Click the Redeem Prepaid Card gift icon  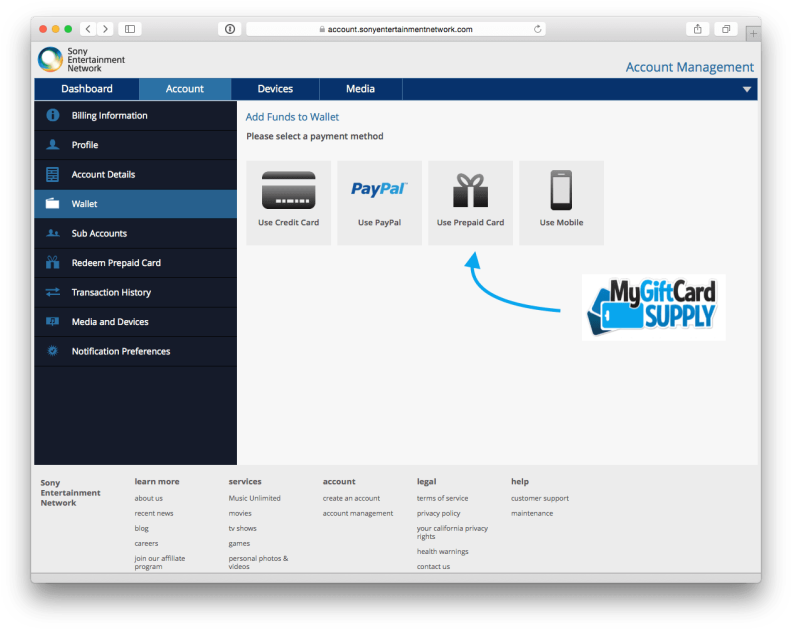52,262
